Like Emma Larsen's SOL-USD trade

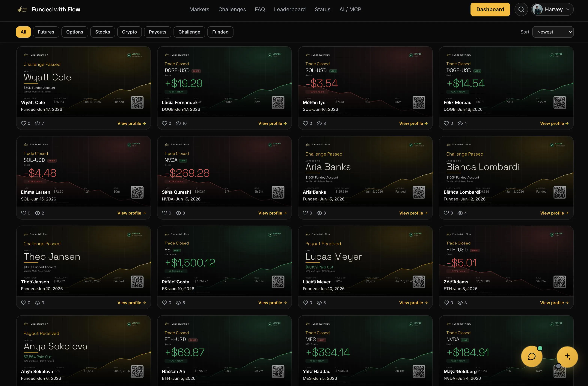click(23, 213)
